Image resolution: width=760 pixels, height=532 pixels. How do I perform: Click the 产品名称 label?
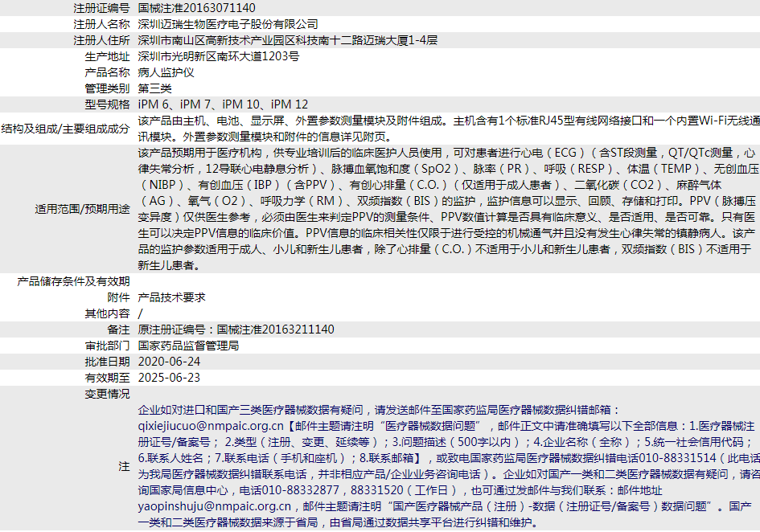(x=108, y=72)
